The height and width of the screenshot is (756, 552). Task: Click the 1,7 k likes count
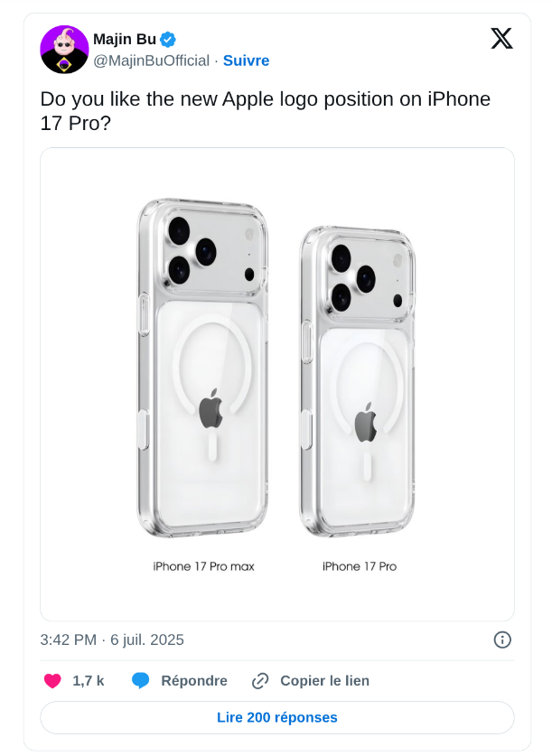[x=89, y=681]
